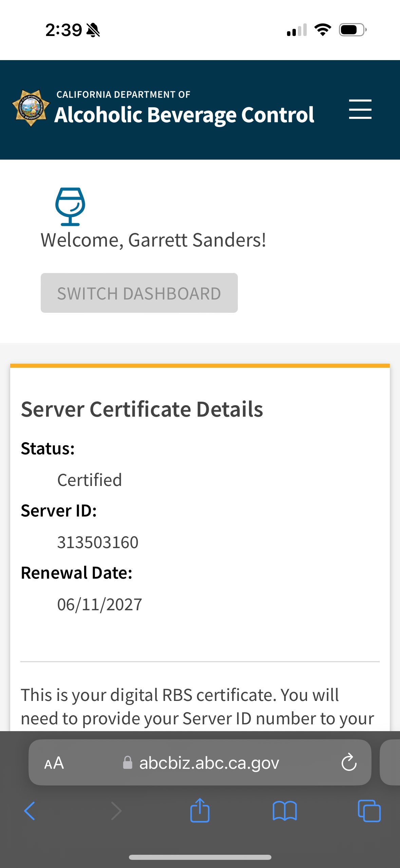Open the AA text size menu
Screen dimensions: 400x868
(54, 763)
